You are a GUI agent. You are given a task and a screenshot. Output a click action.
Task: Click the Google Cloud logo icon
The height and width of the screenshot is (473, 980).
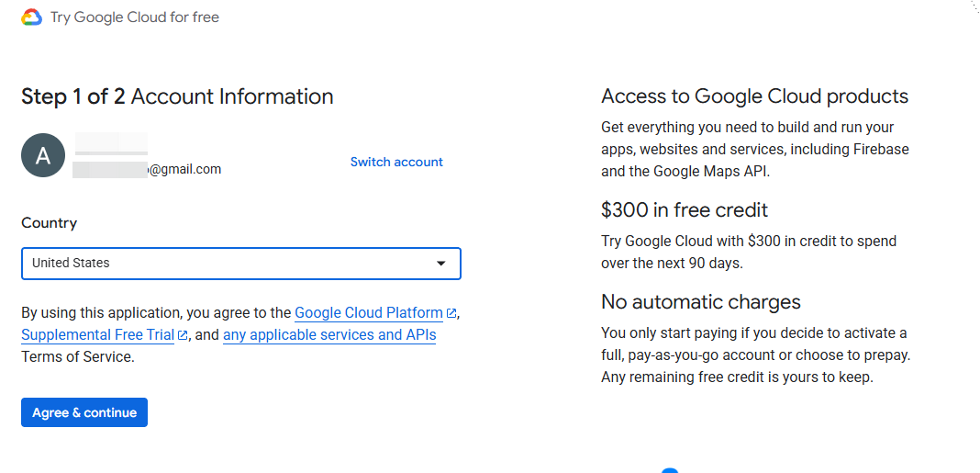(31, 17)
